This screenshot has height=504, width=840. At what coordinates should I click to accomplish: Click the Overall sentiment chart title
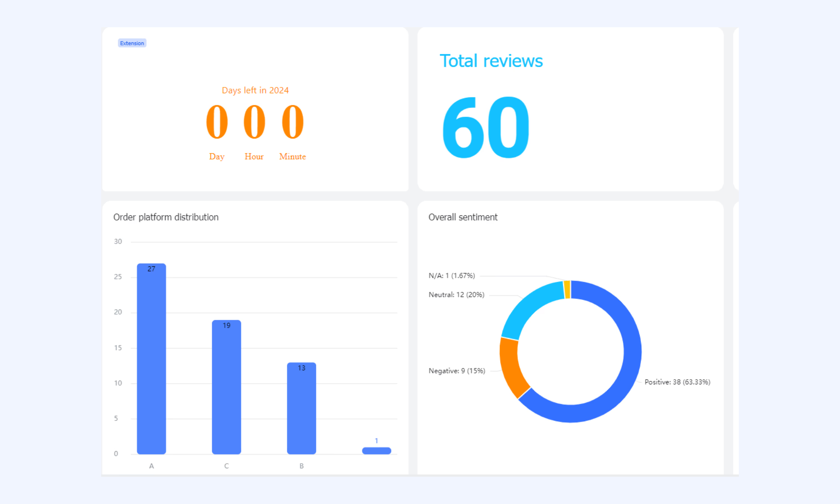click(463, 217)
